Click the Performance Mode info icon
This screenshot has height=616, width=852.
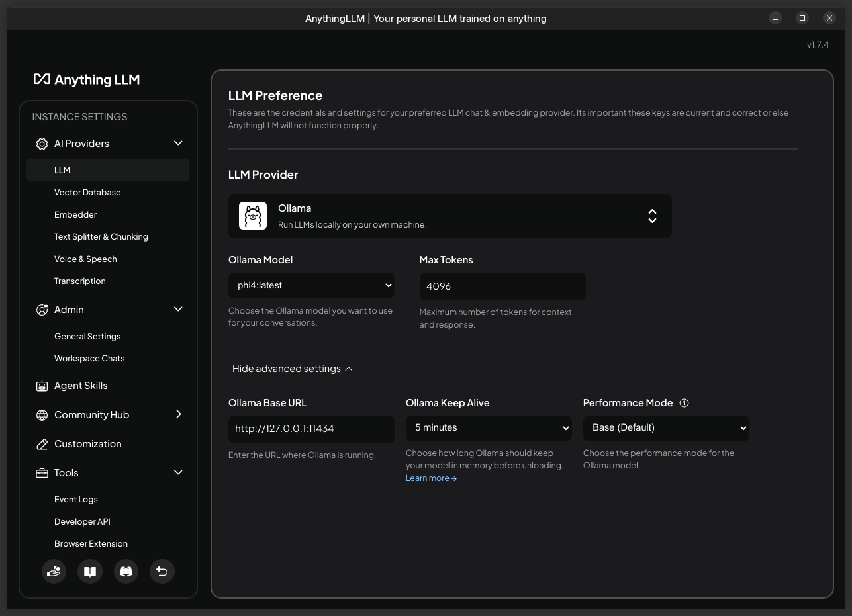[x=685, y=403]
